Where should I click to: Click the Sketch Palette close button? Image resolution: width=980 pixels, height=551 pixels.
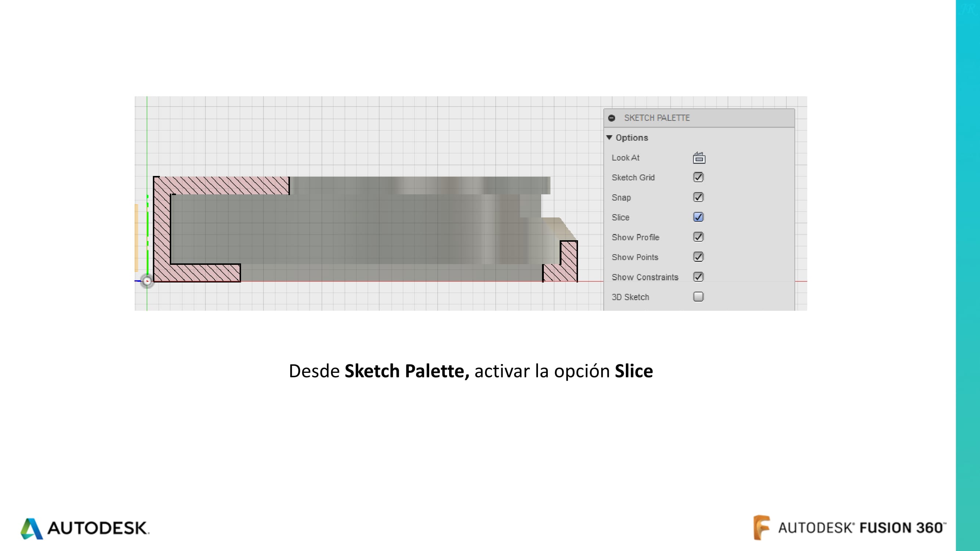(611, 118)
